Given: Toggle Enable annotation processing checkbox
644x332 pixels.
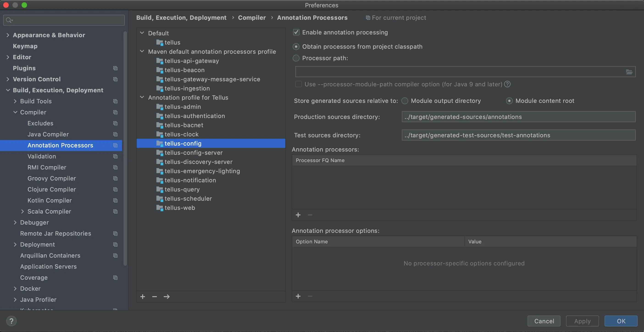Looking at the screenshot, I should coord(296,32).
